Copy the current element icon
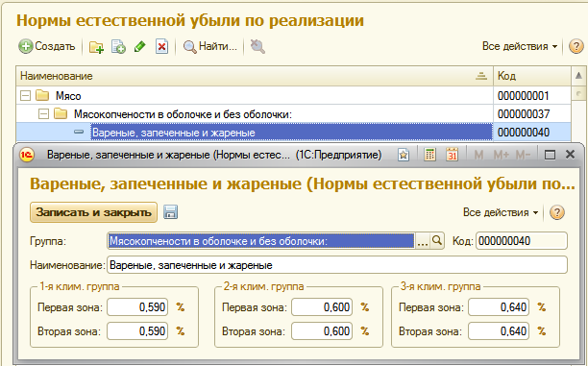588x366 pixels. pyautogui.click(x=118, y=47)
